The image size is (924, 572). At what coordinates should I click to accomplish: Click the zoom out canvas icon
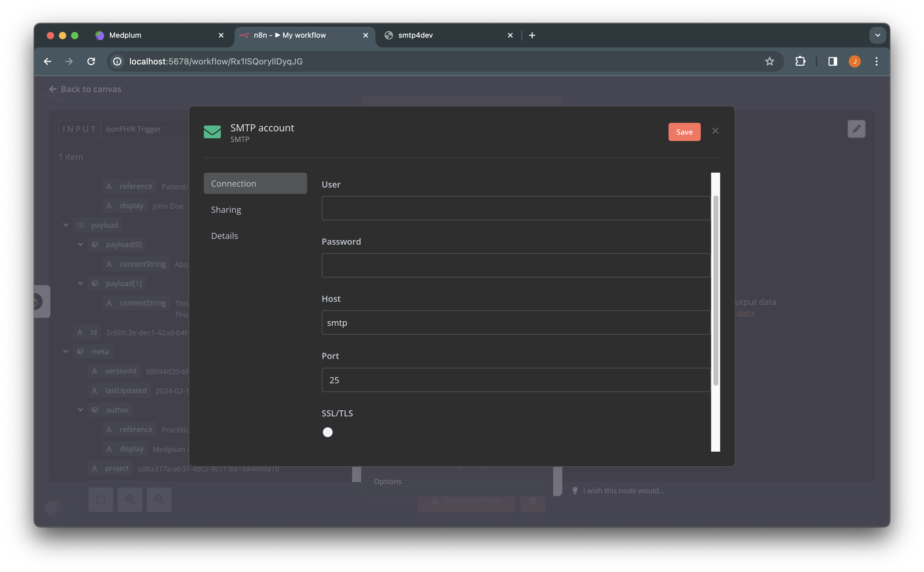click(159, 500)
